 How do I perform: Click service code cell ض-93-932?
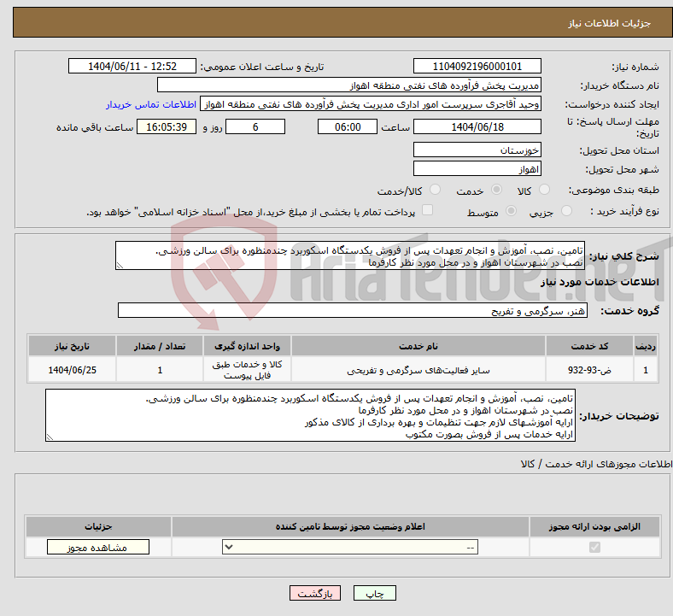point(590,370)
